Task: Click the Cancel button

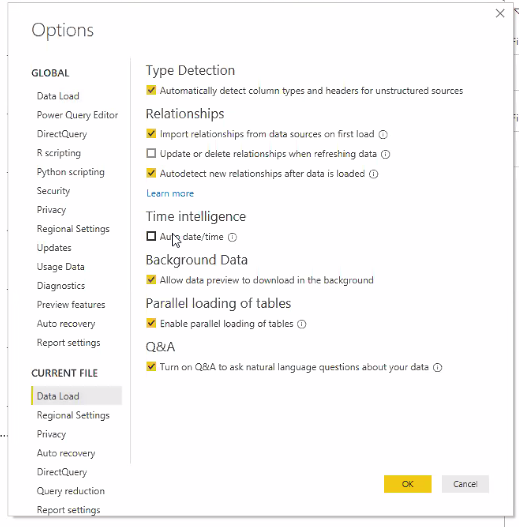Action: tap(465, 484)
